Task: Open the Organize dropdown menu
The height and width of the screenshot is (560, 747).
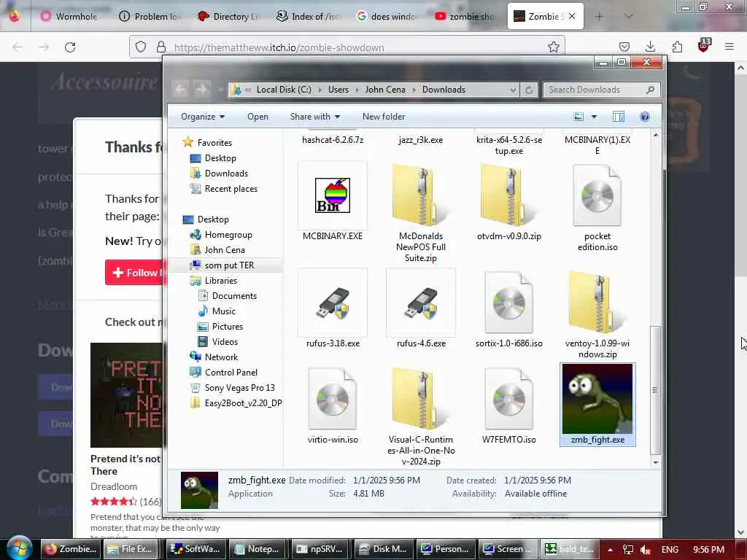Action: click(x=203, y=117)
